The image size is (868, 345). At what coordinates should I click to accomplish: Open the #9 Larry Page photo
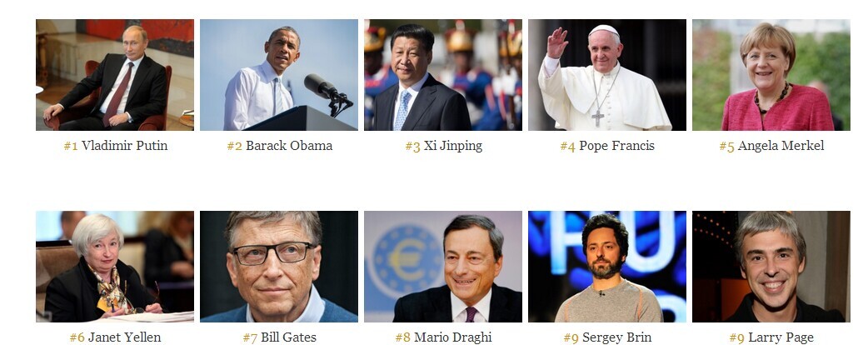pyautogui.click(x=771, y=267)
